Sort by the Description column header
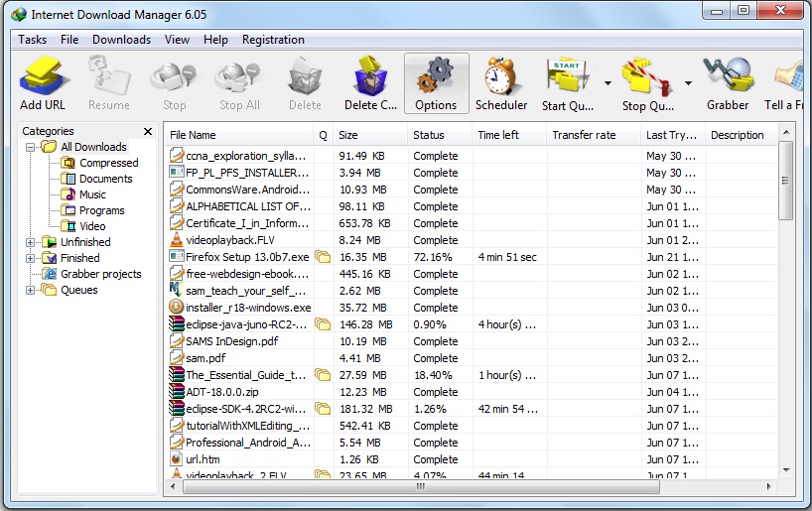Screen dimensions: 812x511 tap(742, 135)
